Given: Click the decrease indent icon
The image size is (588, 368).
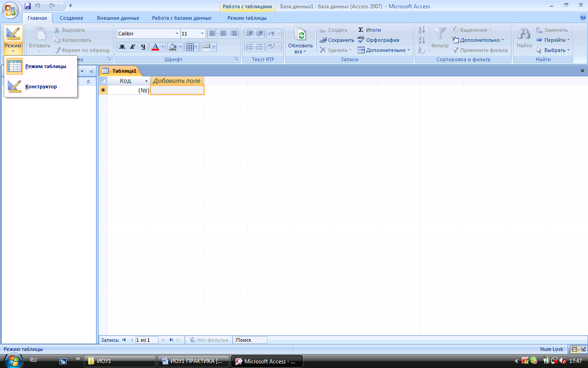Looking at the screenshot, I should pyautogui.click(x=249, y=34).
